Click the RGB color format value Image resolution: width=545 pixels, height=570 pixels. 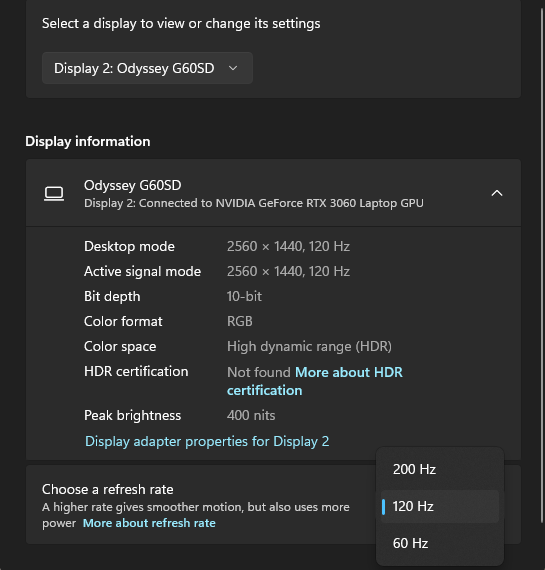(x=240, y=321)
